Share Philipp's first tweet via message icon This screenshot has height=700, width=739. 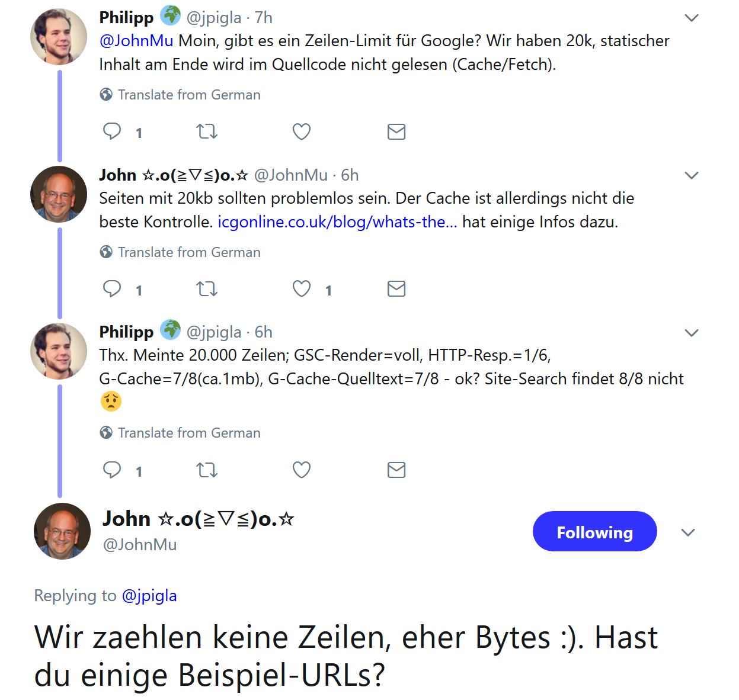396,131
